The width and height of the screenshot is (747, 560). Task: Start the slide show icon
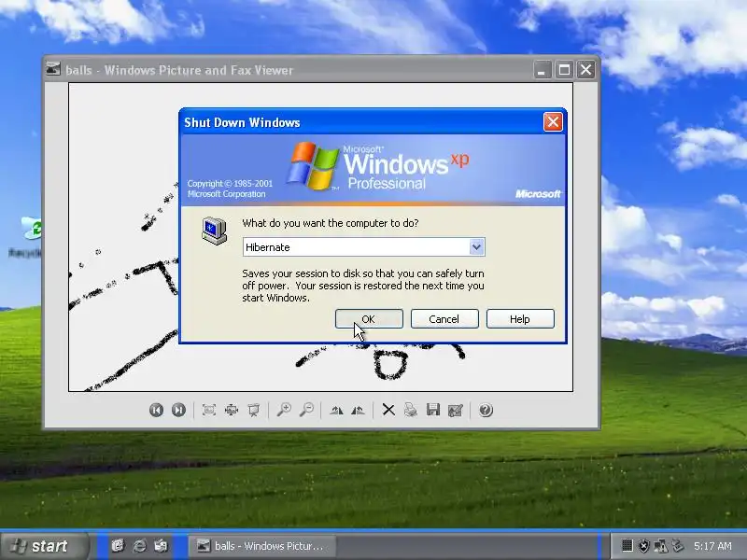[x=254, y=410]
